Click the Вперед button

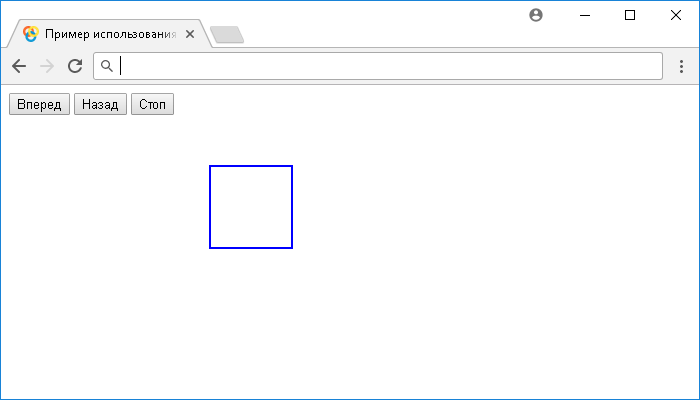[x=39, y=104]
